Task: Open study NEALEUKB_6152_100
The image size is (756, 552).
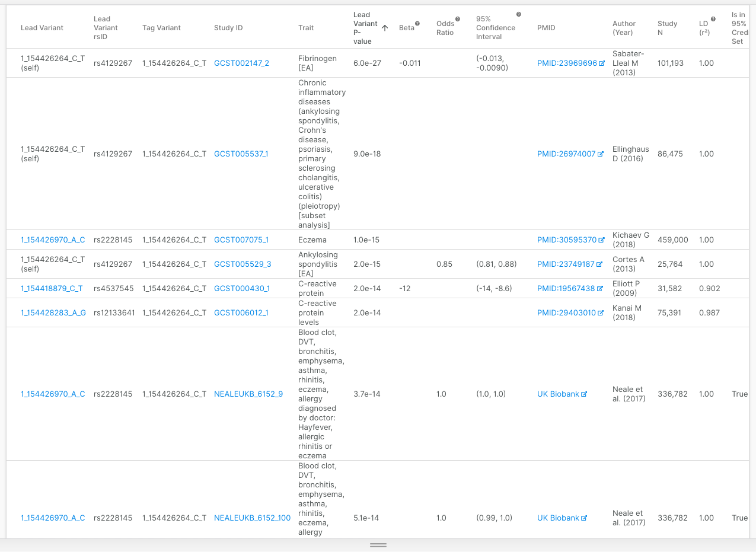Action: click(253, 518)
